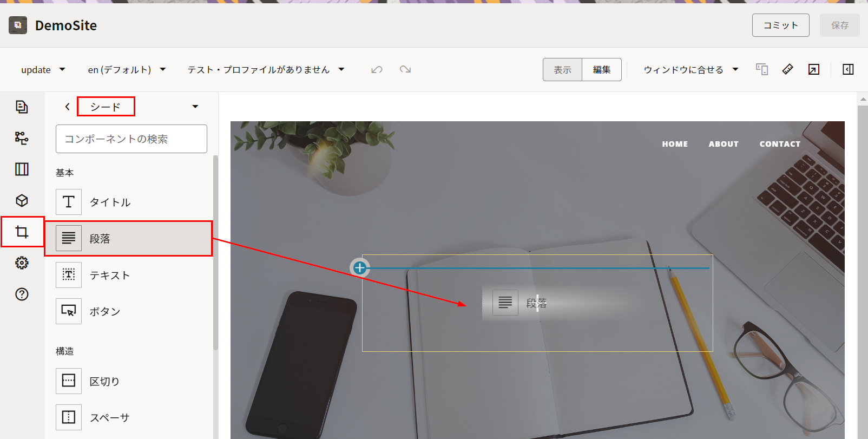Go back with the left chevron
Screen dimensions: 868x439
(67, 107)
